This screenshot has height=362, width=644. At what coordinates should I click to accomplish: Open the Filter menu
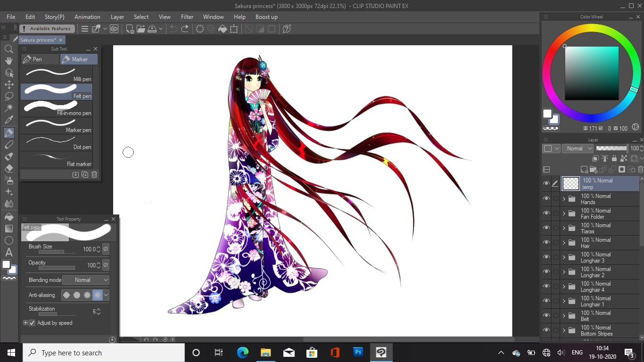click(x=187, y=17)
